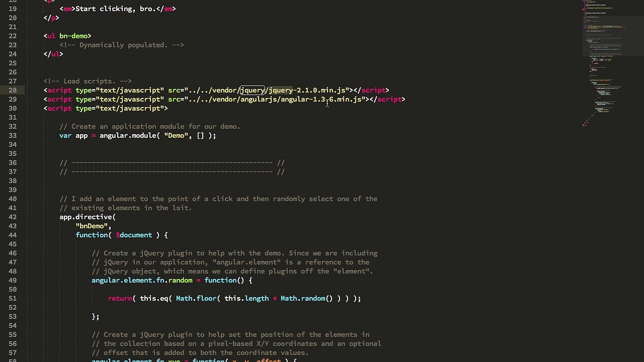
Task: Click "angular.element.fn.random" on line 49
Action: (142, 281)
